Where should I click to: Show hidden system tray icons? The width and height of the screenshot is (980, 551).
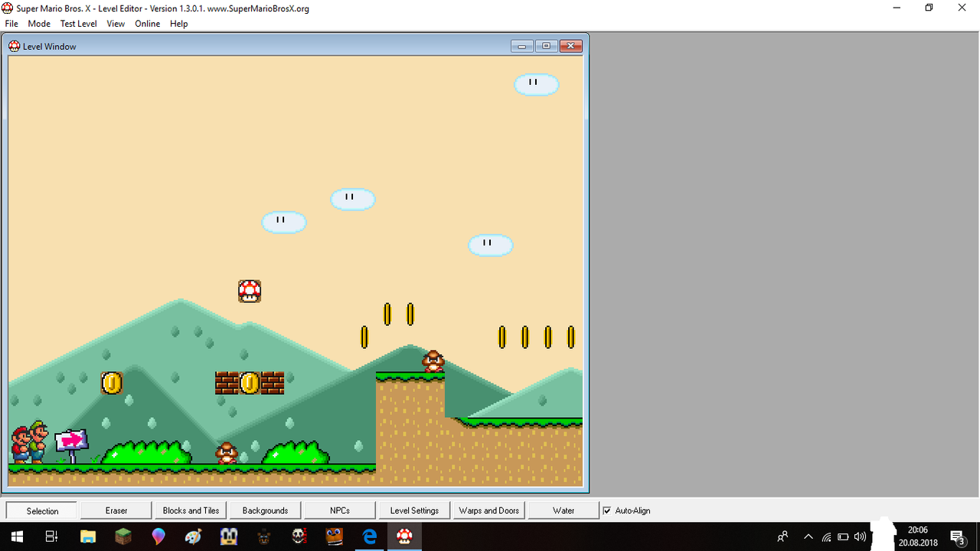click(808, 536)
